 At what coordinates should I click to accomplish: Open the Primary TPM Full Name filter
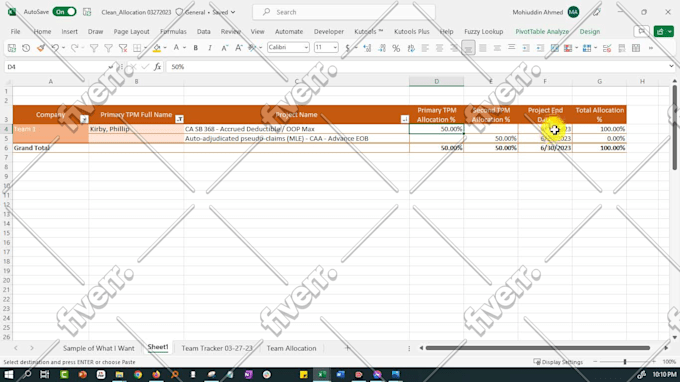coord(179,119)
